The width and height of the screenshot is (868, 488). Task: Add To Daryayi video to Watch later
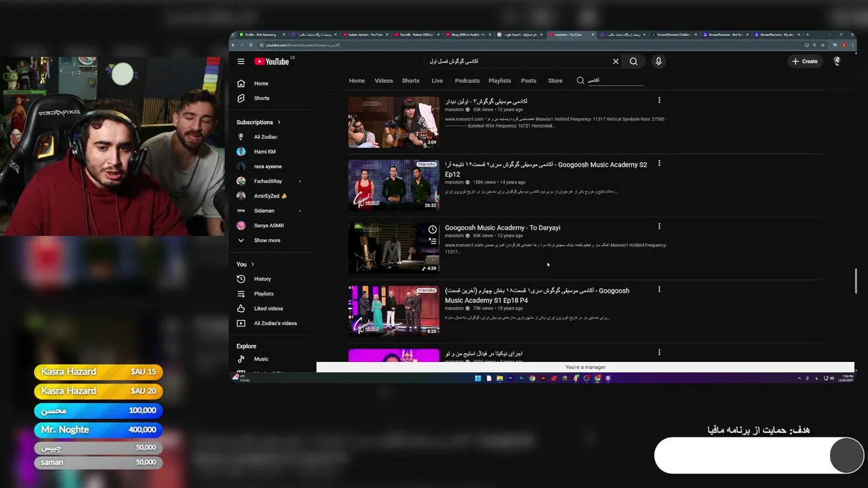[x=432, y=230]
